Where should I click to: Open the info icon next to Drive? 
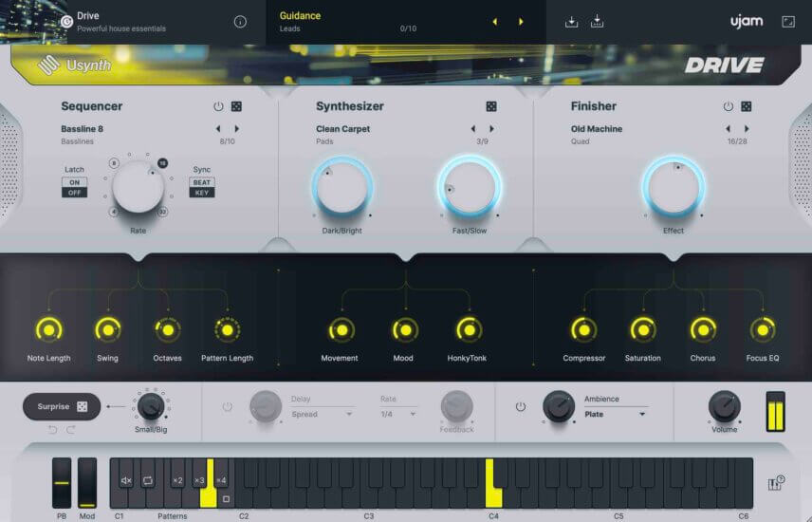pos(240,22)
